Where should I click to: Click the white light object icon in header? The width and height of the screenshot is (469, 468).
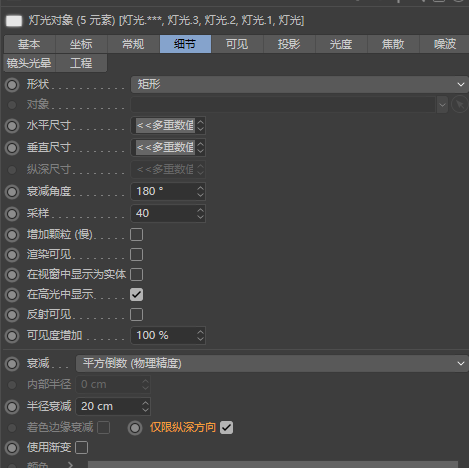[x=14, y=21]
